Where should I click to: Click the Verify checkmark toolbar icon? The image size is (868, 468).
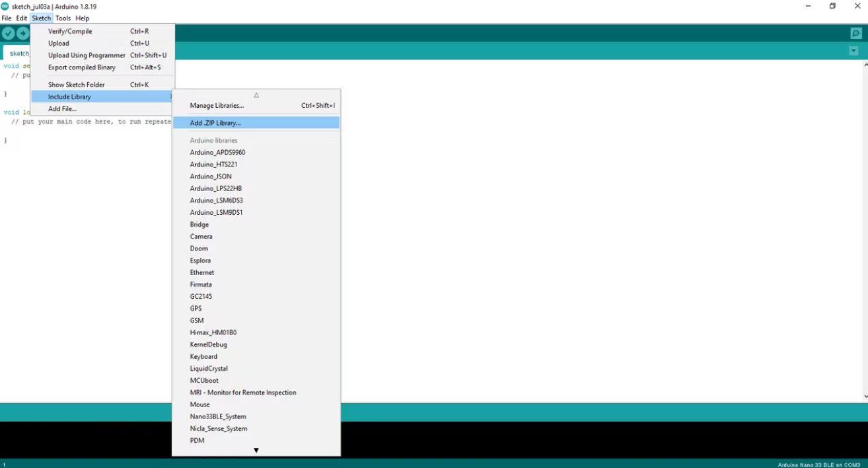pyautogui.click(x=8, y=33)
